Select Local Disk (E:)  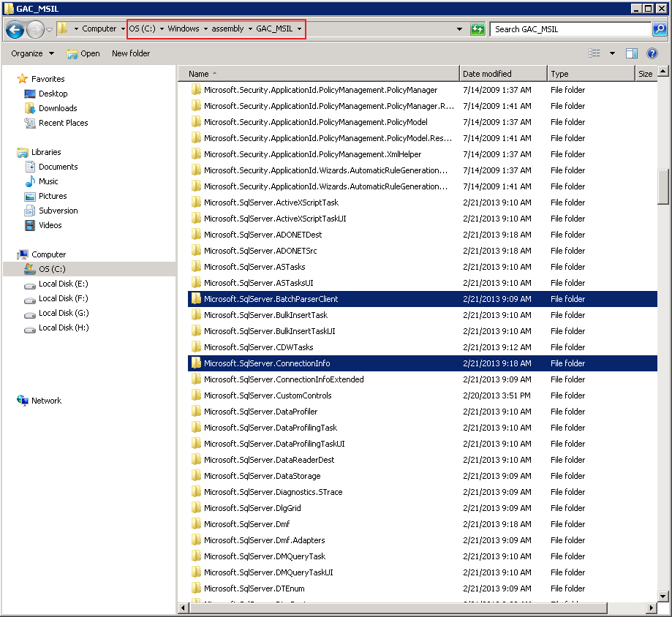pos(63,284)
